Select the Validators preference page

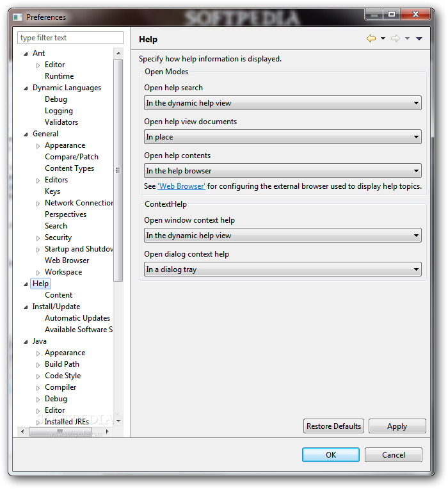61,122
